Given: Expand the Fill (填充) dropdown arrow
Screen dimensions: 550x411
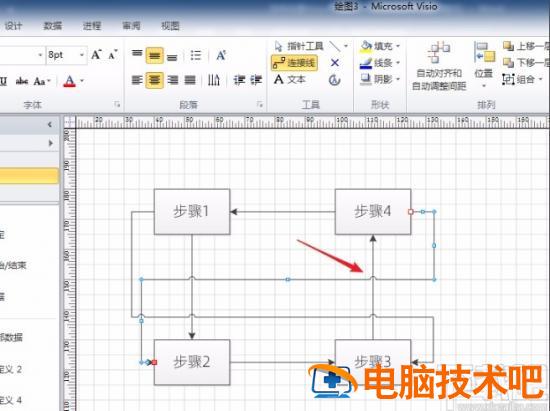Looking at the screenshot, I should pos(398,46).
